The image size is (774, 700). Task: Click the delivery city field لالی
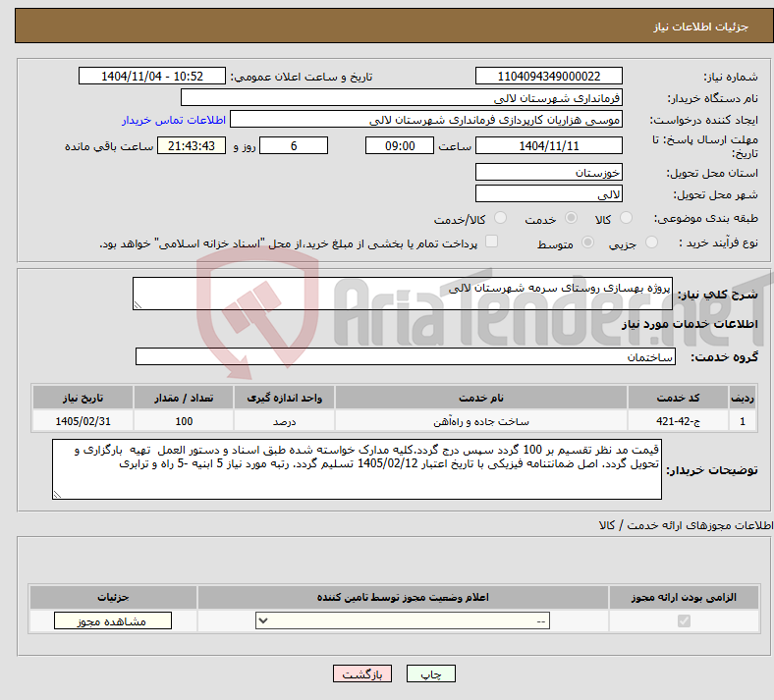pos(549,193)
